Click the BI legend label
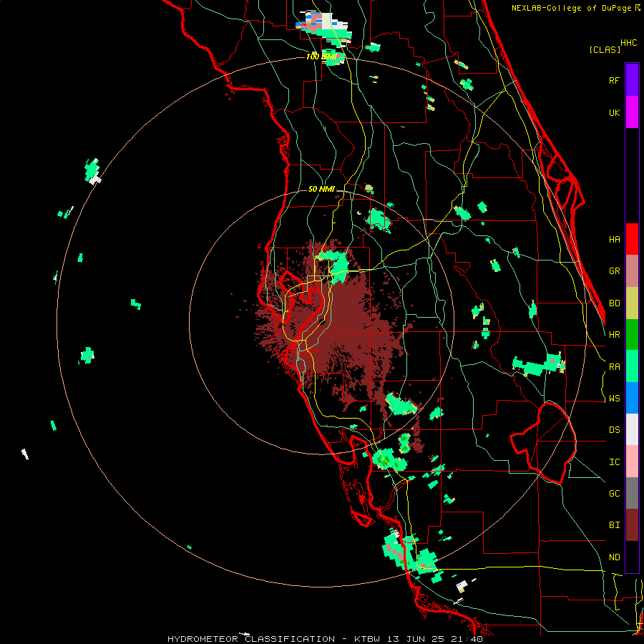The width and height of the screenshot is (644, 644). tap(614, 525)
